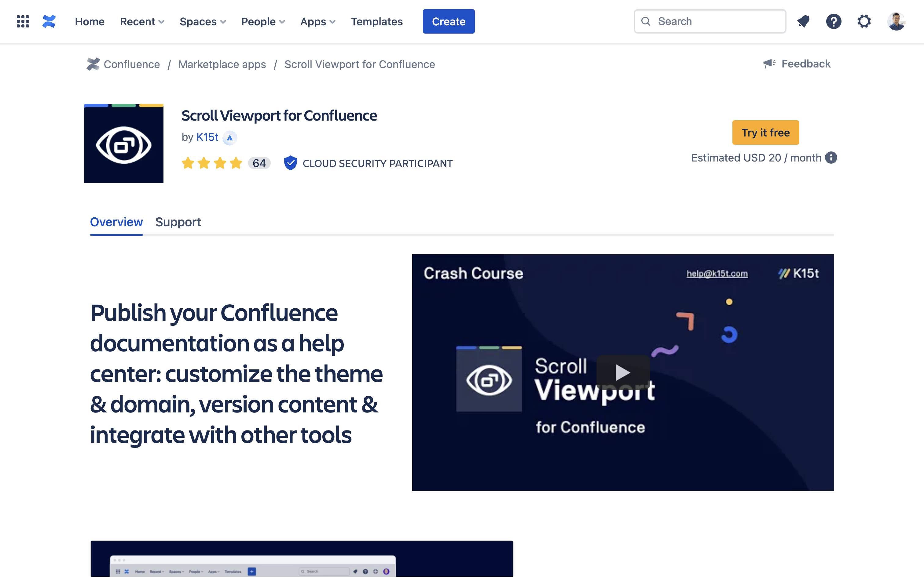Click the Atlassian partner badge beside K15t

click(229, 138)
